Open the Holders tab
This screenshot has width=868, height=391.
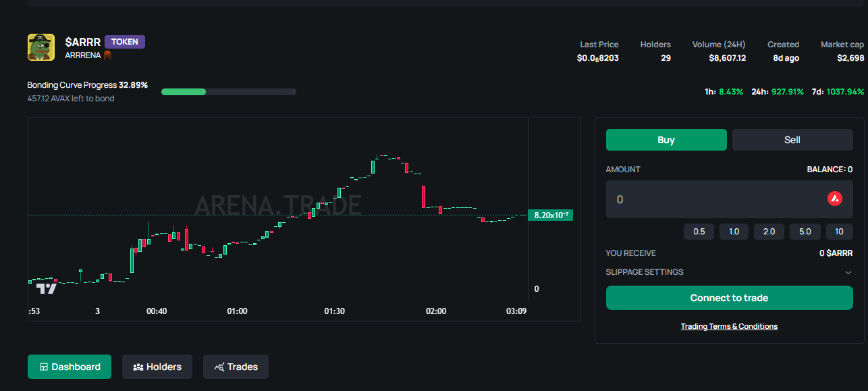pos(157,367)
